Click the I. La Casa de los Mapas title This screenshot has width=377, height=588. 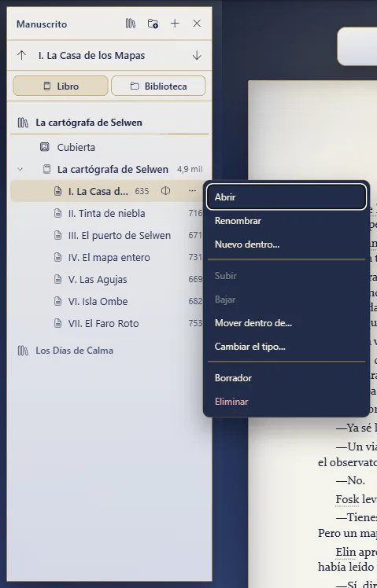tap(91, 56)
